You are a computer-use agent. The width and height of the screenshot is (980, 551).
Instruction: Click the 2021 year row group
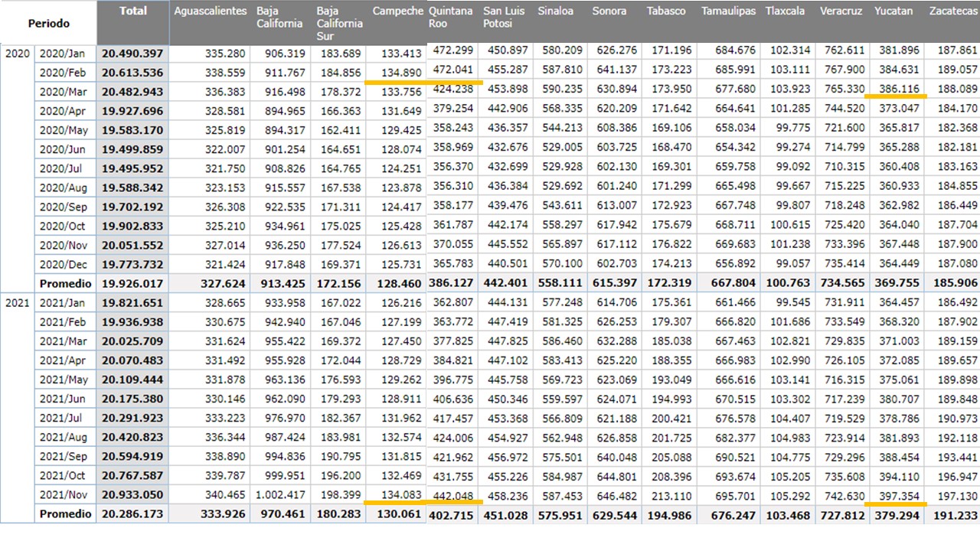click(x=18, y=303)
